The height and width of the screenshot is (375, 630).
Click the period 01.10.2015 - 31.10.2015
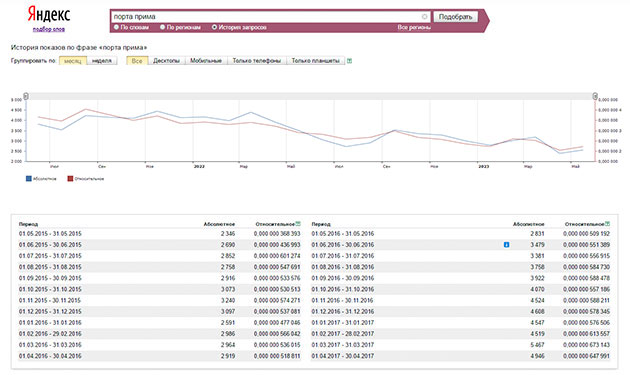[50, 289]
